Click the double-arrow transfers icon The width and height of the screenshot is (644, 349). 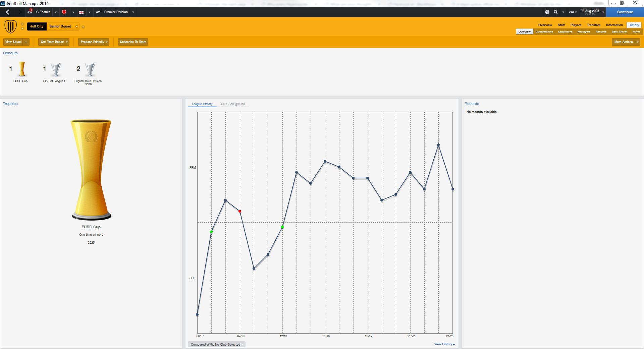(98, 12)
